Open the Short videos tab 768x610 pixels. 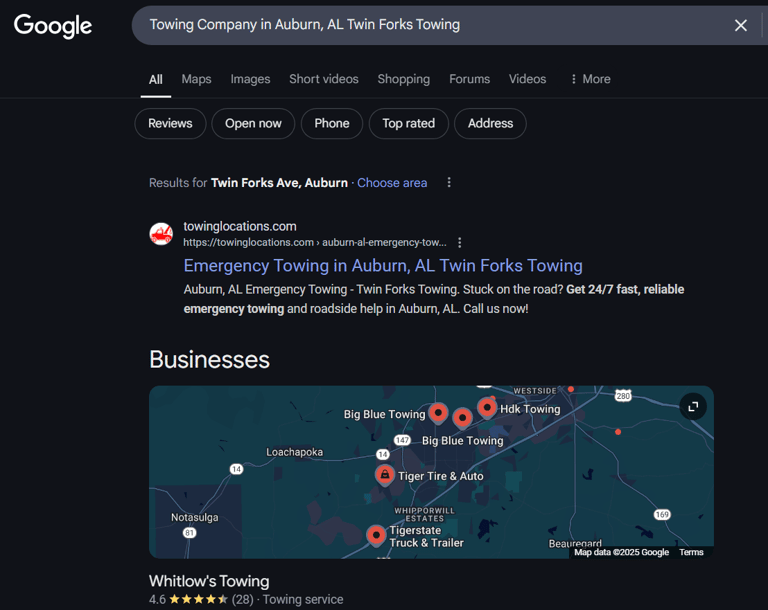(324, 79)
